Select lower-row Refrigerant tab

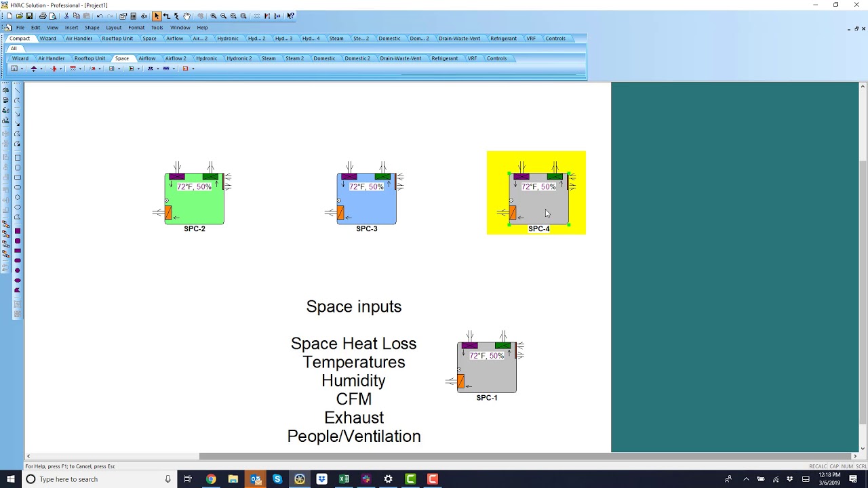tap(445, 58)
